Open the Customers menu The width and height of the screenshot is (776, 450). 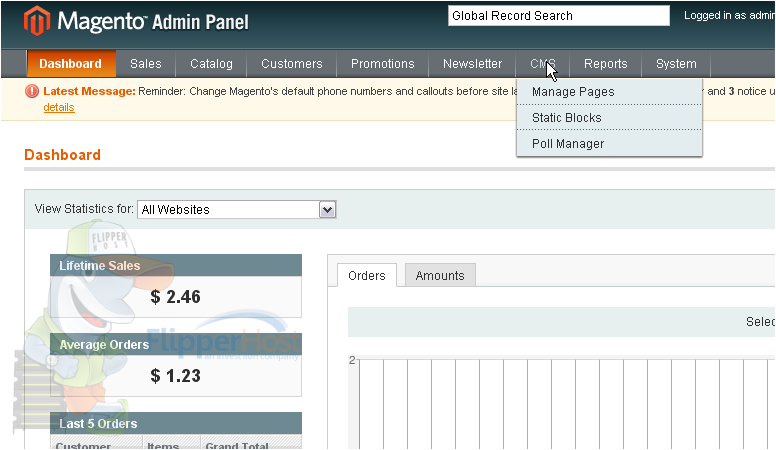click(x=291, y=64)
